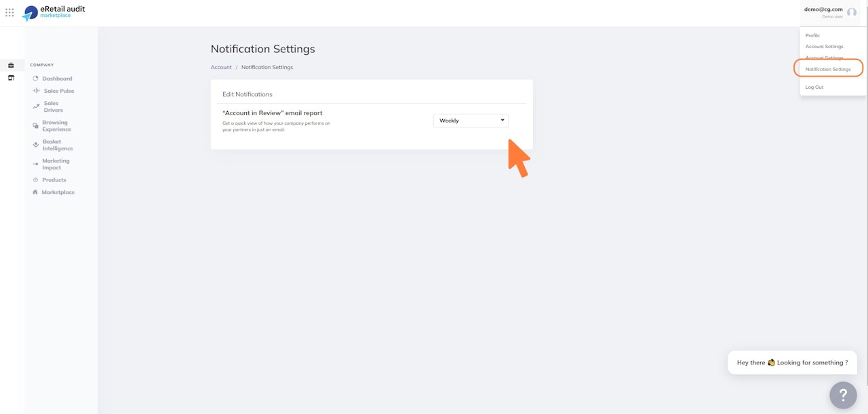The image size is (868, 414).
Task: Open Basket Intelligence in the sidebar
Action: (x=58, y=145)
